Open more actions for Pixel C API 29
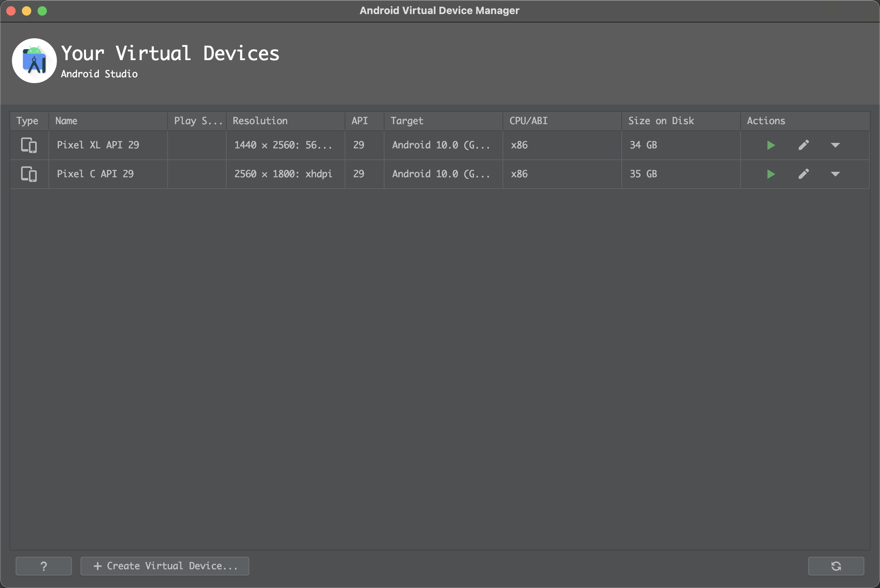The height and width of the screenshot is (588, 880). [835, 174]
